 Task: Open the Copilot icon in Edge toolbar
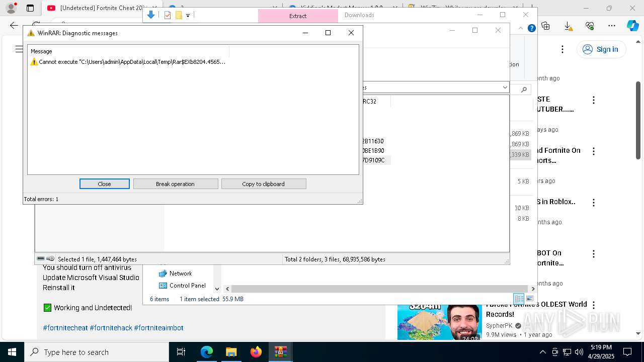(x=632, y=26)
